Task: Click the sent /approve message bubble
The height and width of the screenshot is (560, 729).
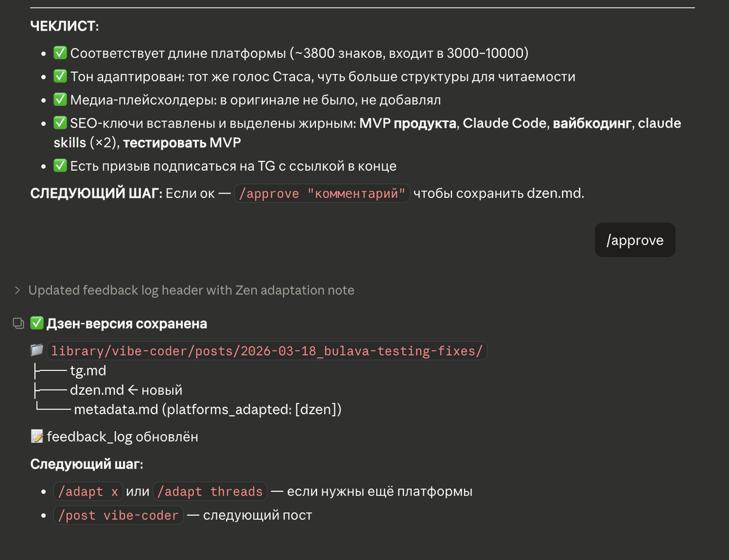Action: click(635, 241)
